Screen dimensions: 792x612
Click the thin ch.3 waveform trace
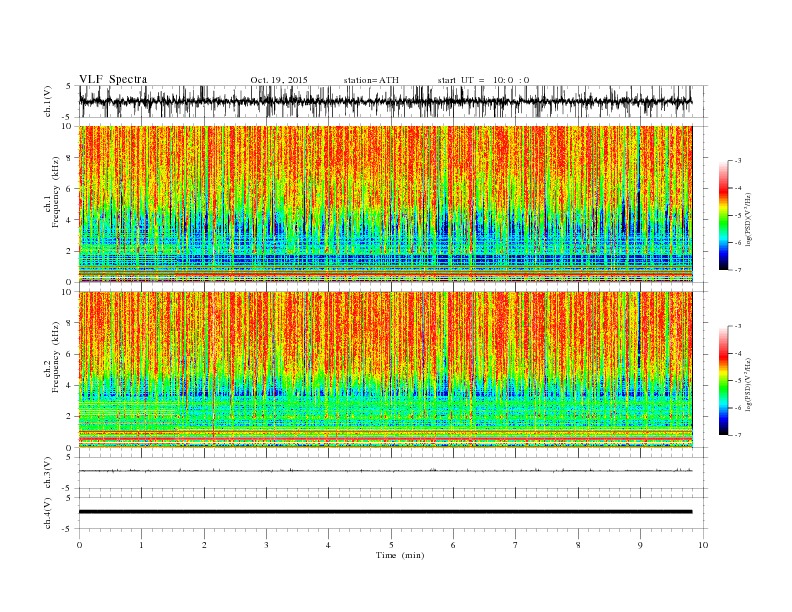[x=385, y=471]
